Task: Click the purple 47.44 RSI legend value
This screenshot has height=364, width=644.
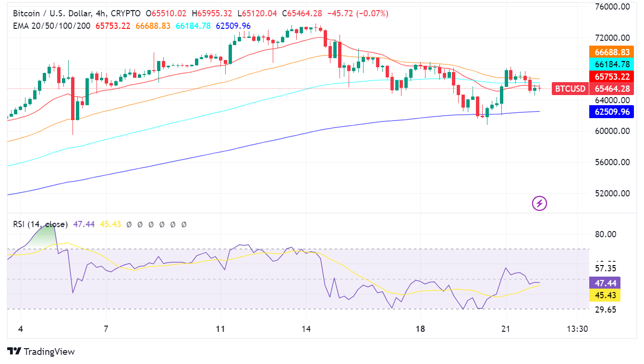Action: tap(83, 224)
